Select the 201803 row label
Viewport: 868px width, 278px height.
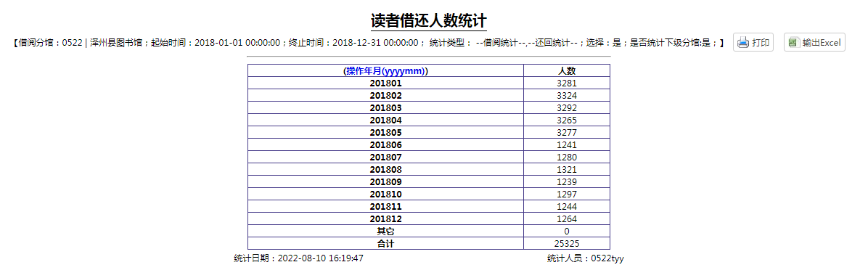click(x=386, y=108)
